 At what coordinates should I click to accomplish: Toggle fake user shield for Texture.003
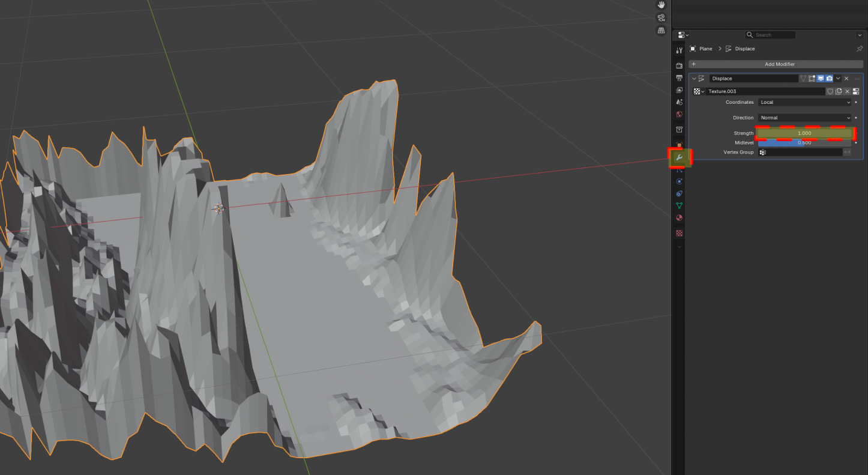coord(830,91)
